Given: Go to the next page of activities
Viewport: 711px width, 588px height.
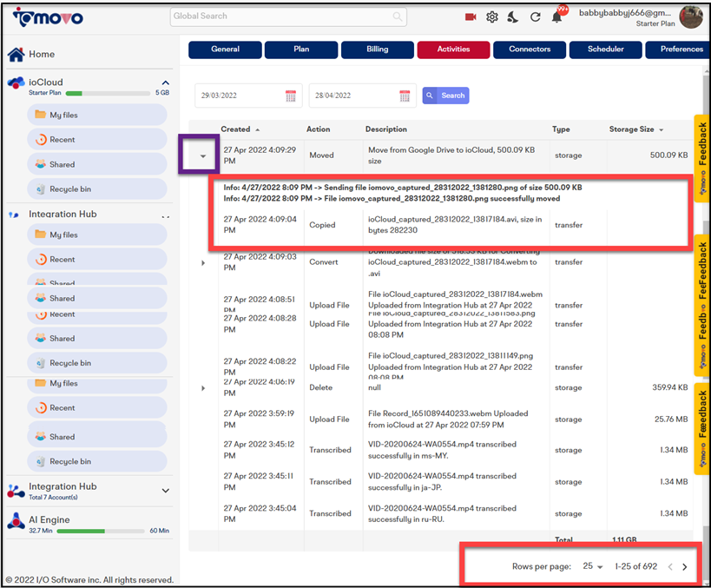Looking at the screenshot, I should [685, 566].
